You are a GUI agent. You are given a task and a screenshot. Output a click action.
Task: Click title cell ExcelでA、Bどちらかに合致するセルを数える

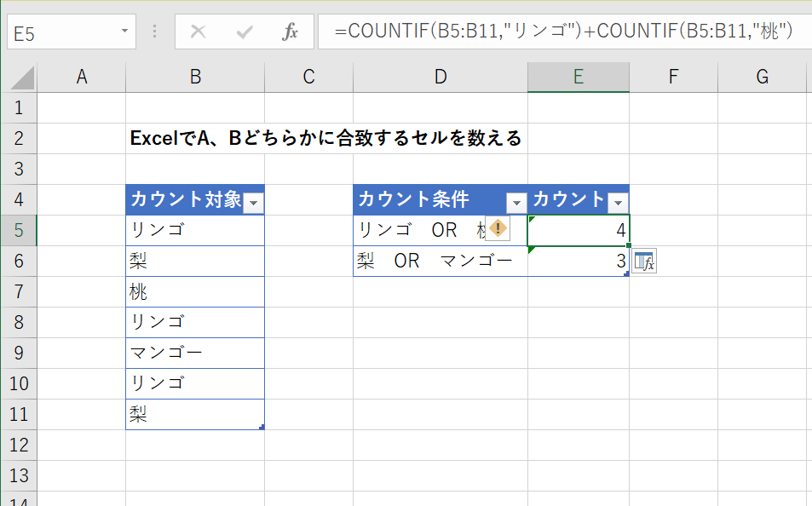[325, 138]
